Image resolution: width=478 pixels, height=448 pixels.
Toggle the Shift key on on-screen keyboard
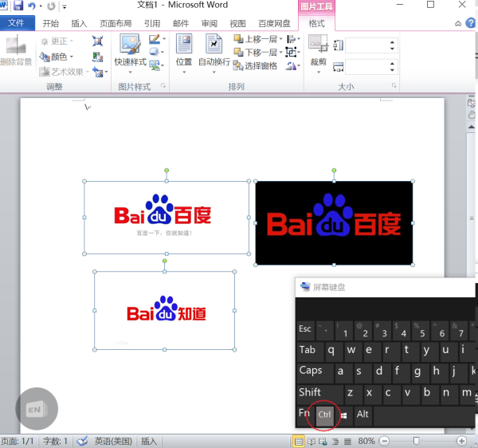320,395
